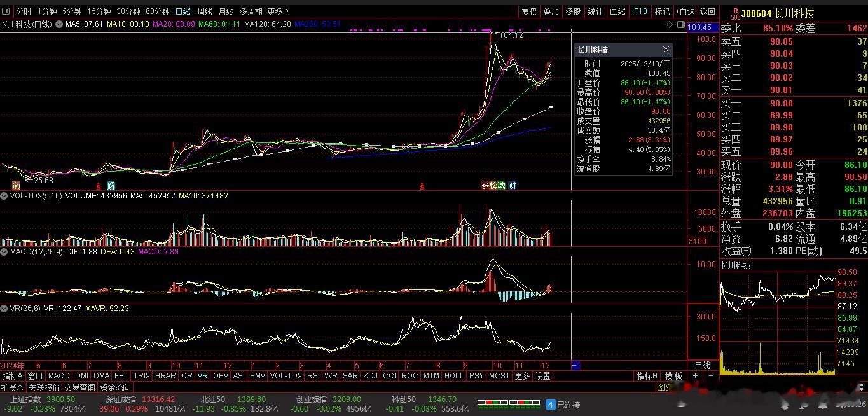The image size is (868, 416).
Task: Close the 长川科技 data info popup
Action: tap(666, 50)
